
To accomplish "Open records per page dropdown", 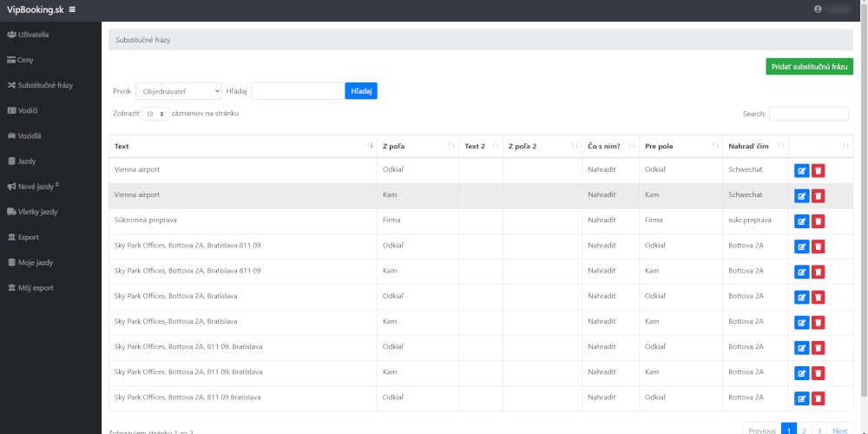I will (x=156, y=114).
